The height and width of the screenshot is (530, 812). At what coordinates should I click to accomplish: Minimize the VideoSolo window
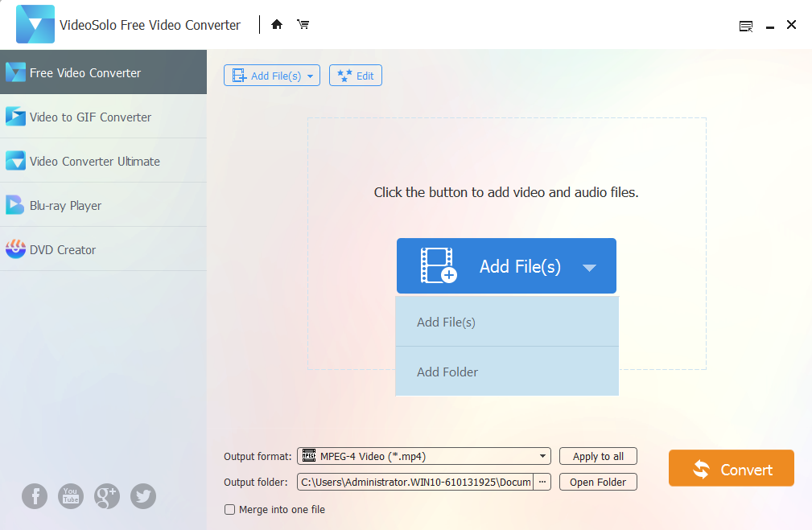point(770,26)
